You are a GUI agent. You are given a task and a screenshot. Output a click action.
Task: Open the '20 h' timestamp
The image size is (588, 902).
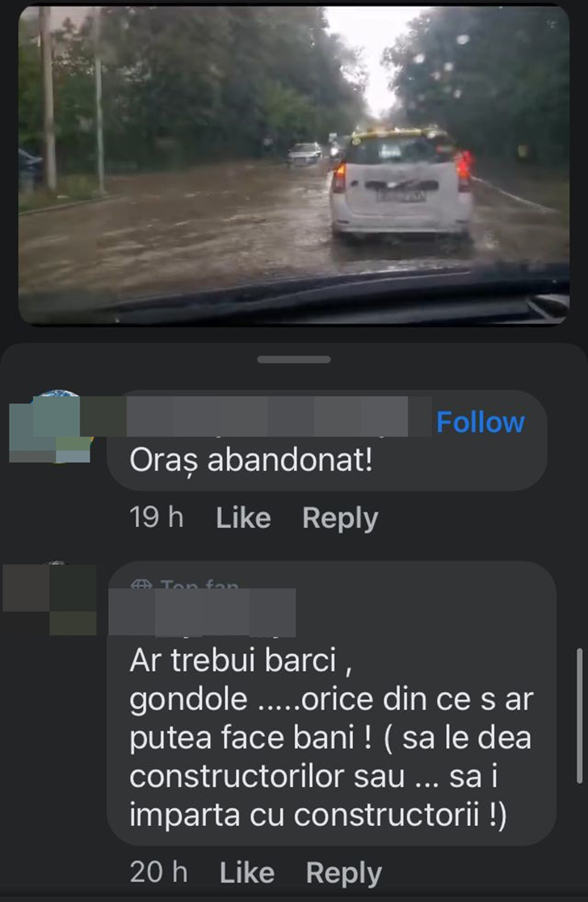coord(158,872)
